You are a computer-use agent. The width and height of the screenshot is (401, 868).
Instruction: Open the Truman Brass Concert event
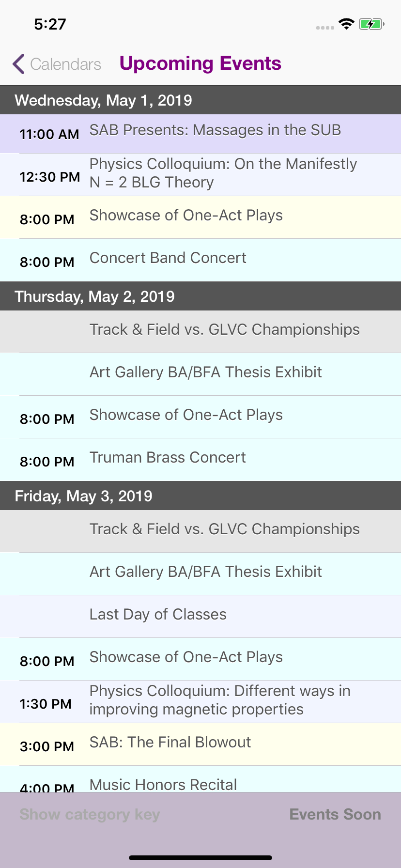pyautogui.click(x=168, y=458)
